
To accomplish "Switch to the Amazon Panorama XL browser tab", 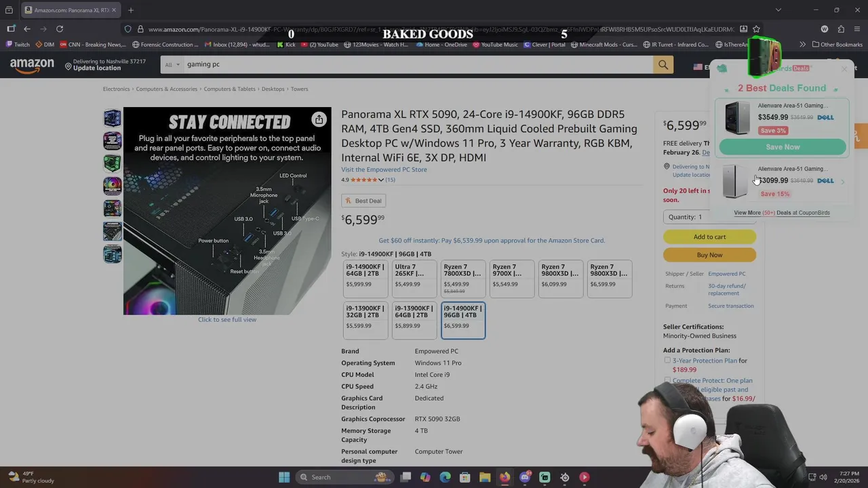I will pos(70,10).
